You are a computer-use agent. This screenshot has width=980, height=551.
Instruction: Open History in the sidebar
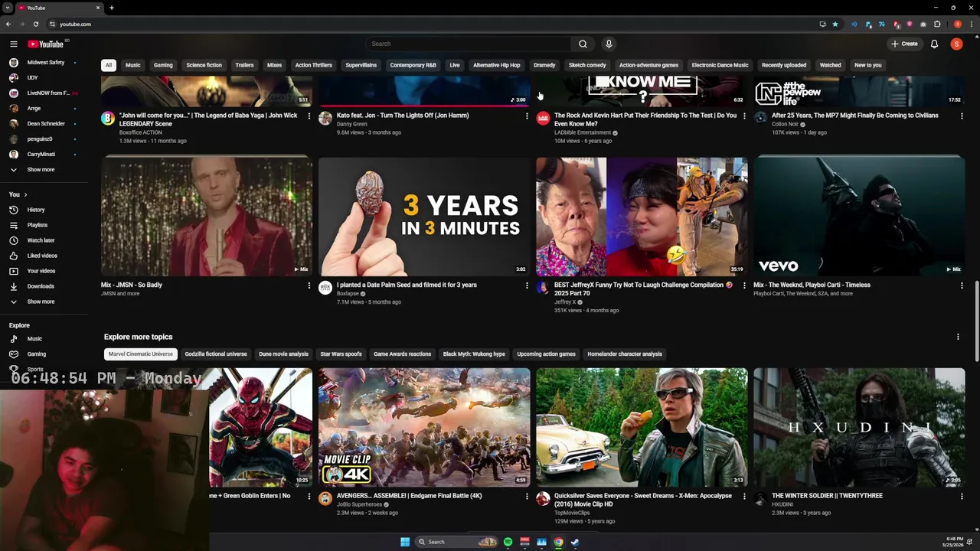tap(36, 210)
